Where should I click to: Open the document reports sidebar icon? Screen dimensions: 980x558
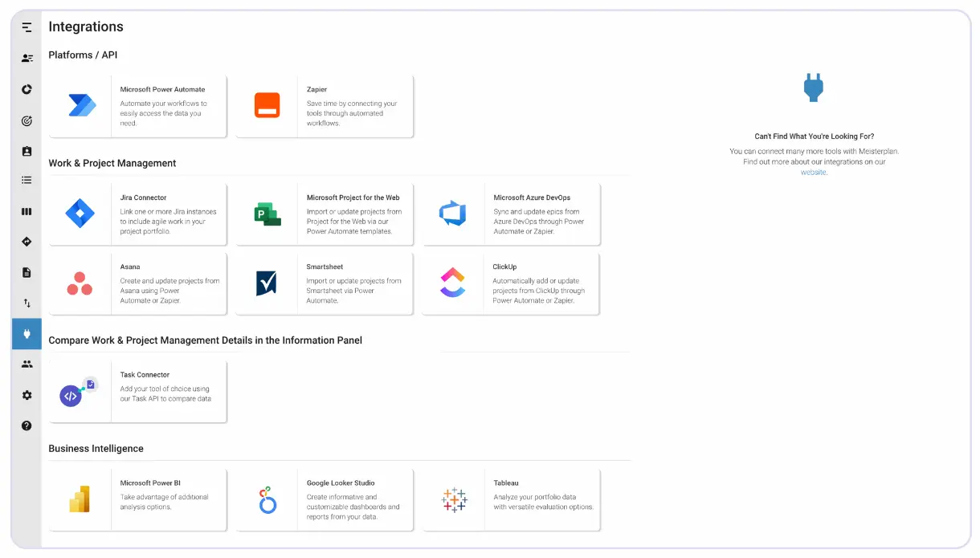point(27,272)
